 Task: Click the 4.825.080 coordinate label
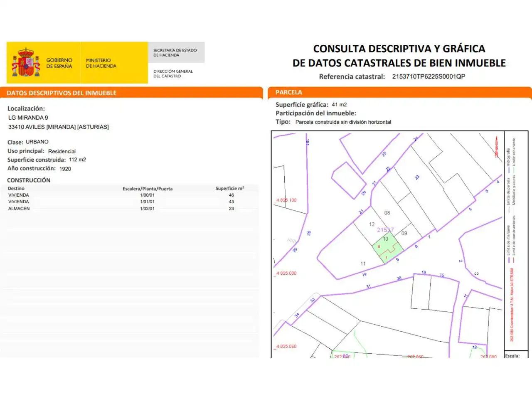pyautogui.click(x=286, y=273)
